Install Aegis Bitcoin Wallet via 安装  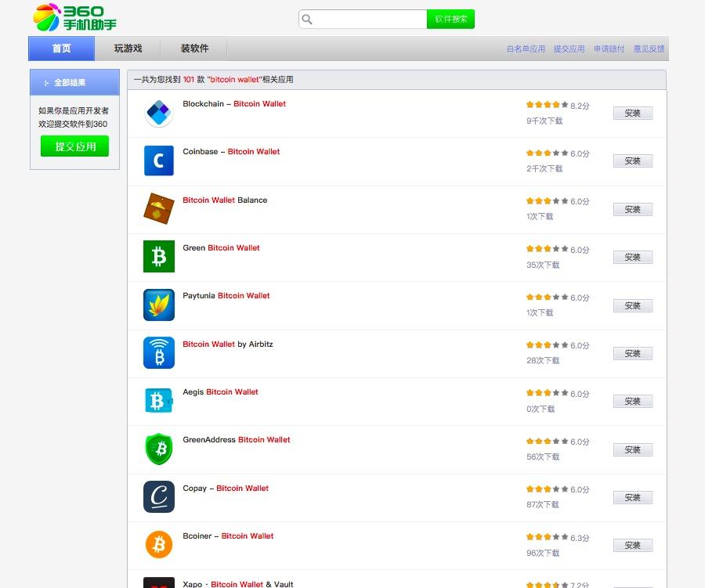(x=633, y=401)
